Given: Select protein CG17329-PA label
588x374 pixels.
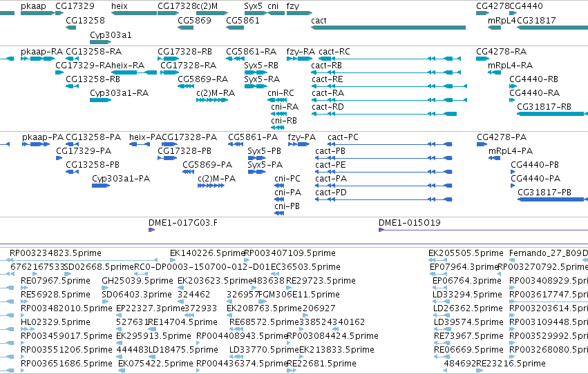Looking at the screenshot, I should coord(84,151).
